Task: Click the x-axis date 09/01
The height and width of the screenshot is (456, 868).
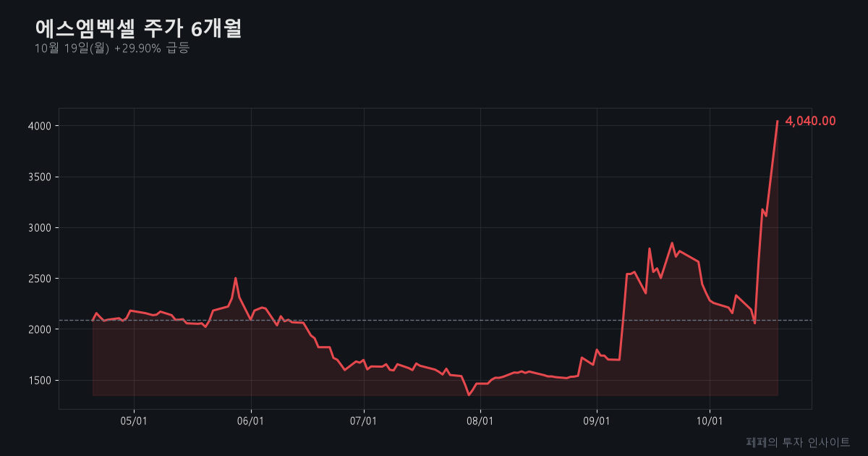Action: pyautogui.click(x=597, y=421)
